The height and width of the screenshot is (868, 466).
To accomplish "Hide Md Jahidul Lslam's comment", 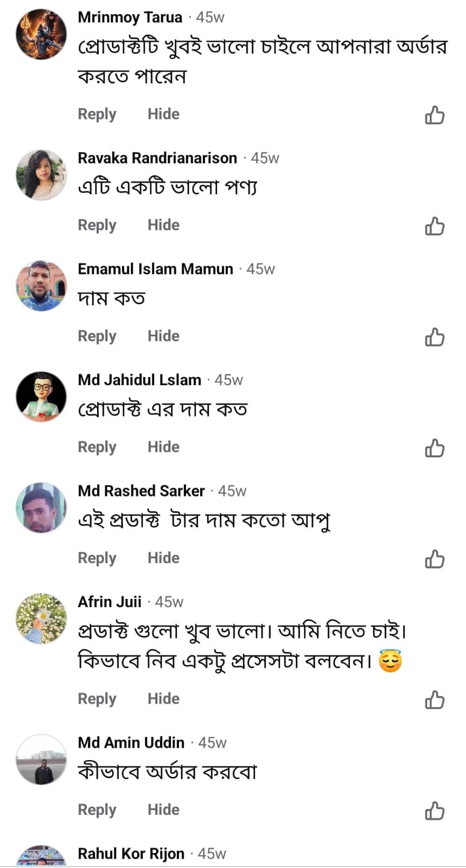I will pyautogui.click(x=163, y=447).
